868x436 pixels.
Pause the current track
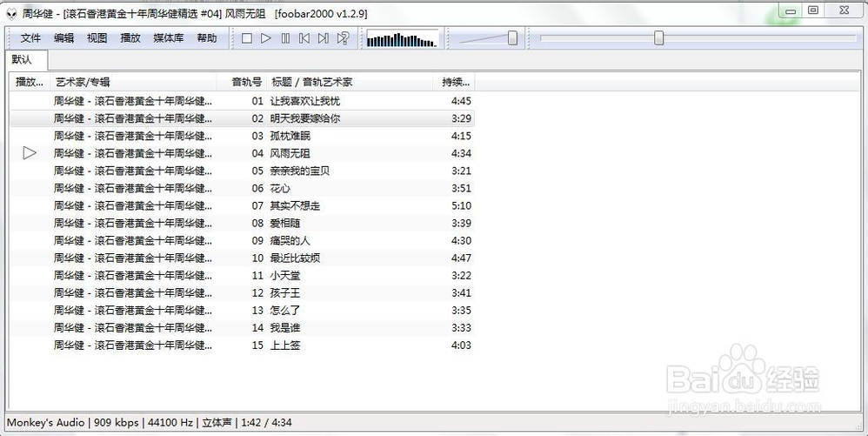pyautogui.click(x=285, y=38)
